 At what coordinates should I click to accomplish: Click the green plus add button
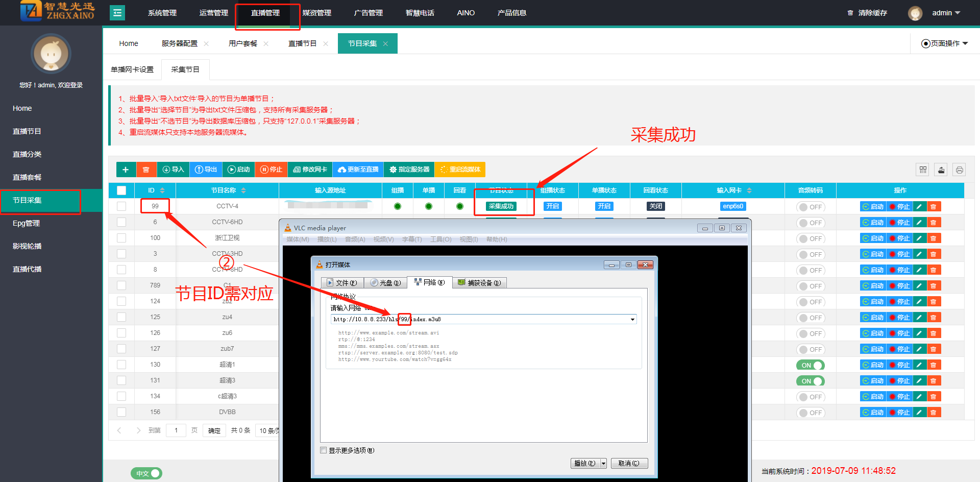point(126,170)
